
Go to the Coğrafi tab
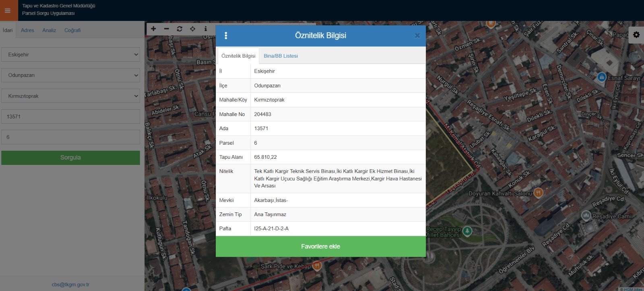[x=72, y=30]
